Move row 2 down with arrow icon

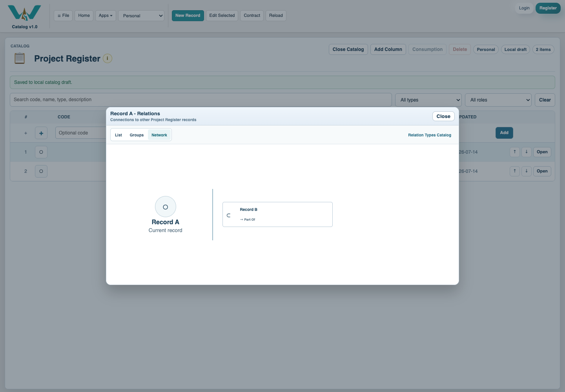pyautogui.click(x=527, y=171)
